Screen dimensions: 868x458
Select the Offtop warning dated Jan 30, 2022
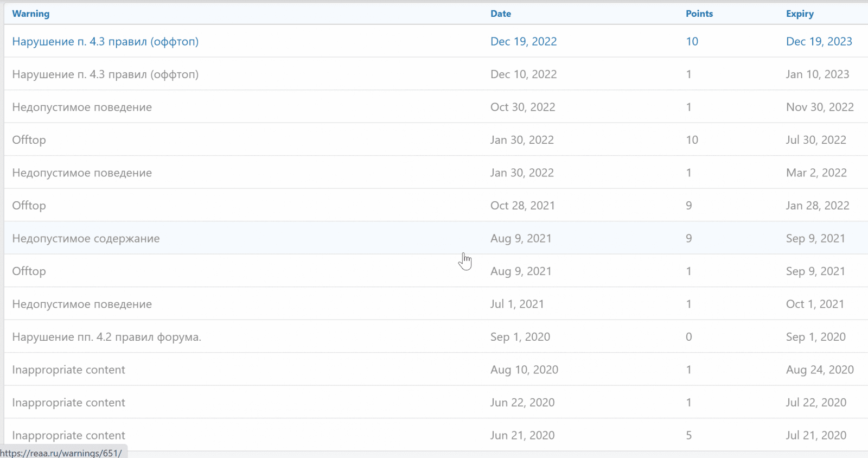(29, 140)
